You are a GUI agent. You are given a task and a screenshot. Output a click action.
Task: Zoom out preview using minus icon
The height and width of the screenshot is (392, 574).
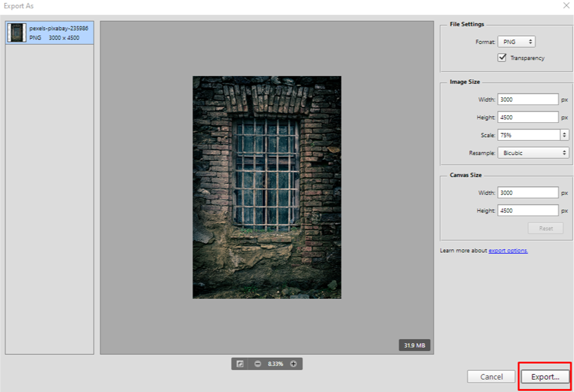(257, 363)
